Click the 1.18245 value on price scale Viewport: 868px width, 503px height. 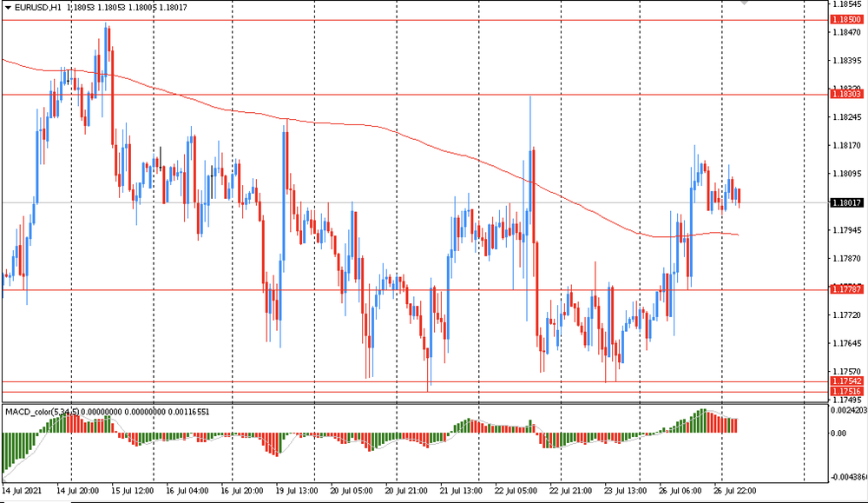pos(847,117)
